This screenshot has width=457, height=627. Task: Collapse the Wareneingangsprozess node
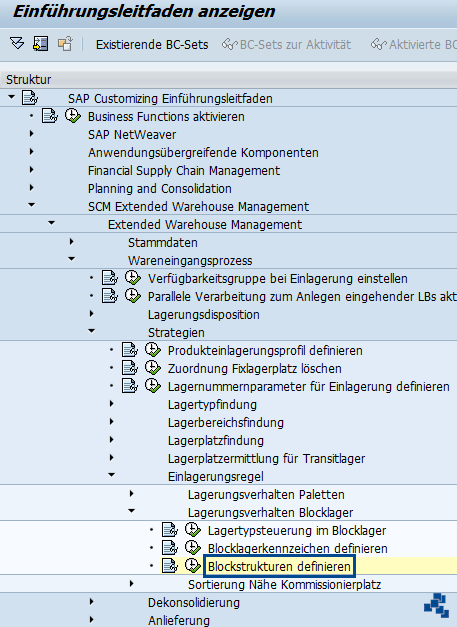72,259
